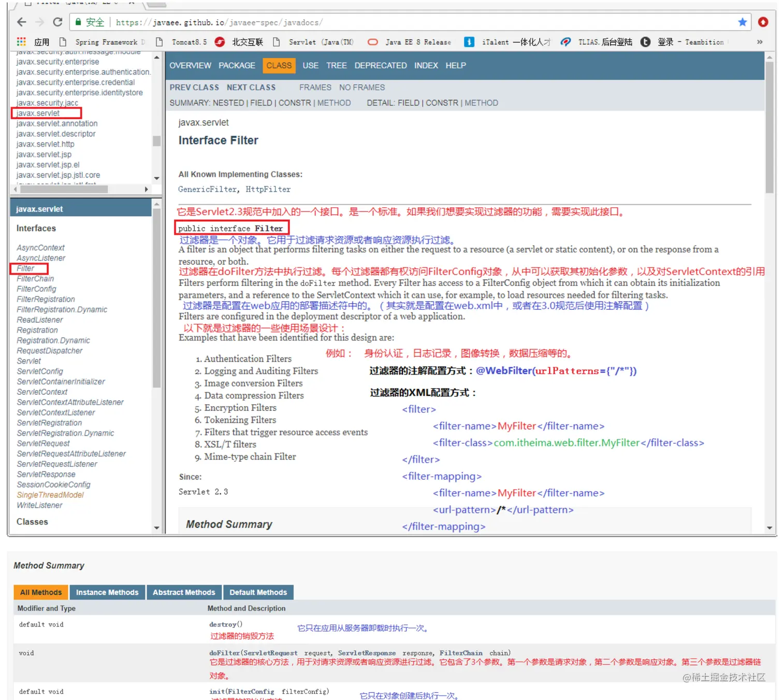Click package list scroll-up arrow
Screen dimensions: 783x700
(156, 56)
